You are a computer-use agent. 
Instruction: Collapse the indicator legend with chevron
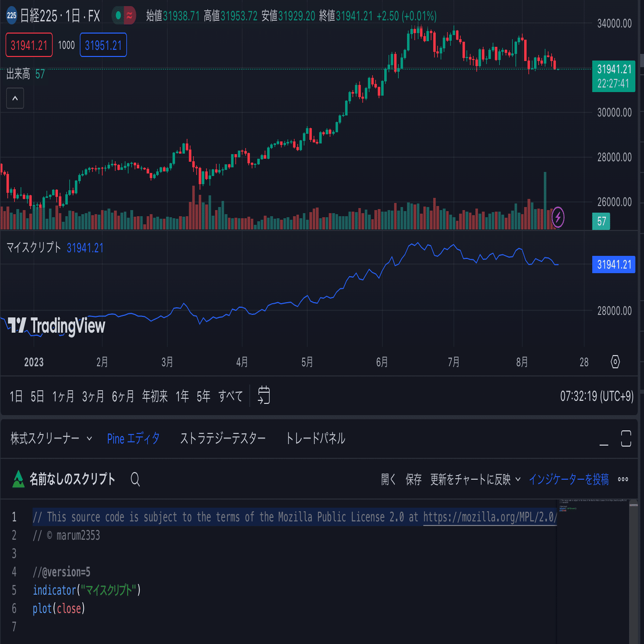tap(15, 98)
